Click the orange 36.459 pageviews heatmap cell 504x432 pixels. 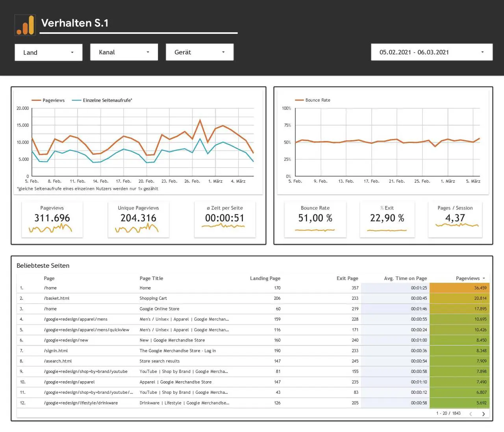[x=460, y=288]
